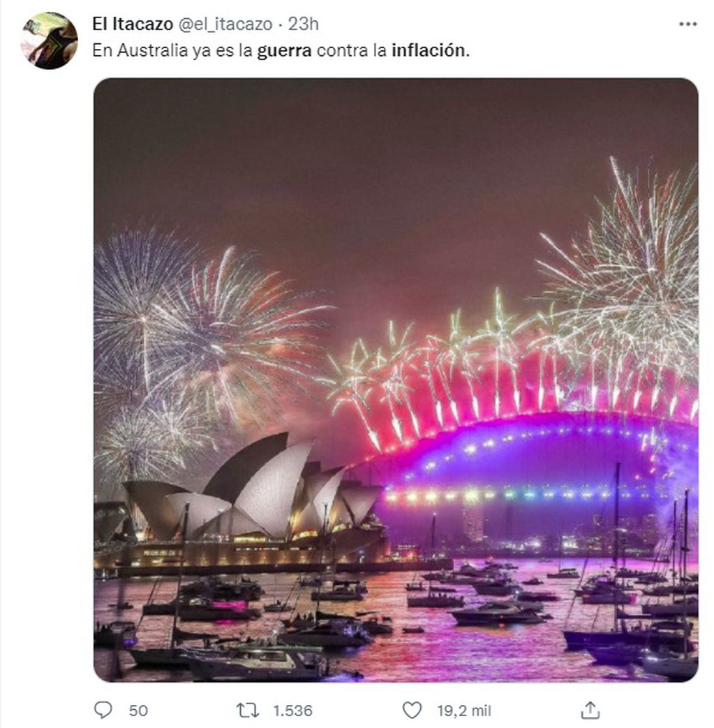Click the word Australia in tweet text
The width and height of the screenshot is (714, 728).
(152, 50)
